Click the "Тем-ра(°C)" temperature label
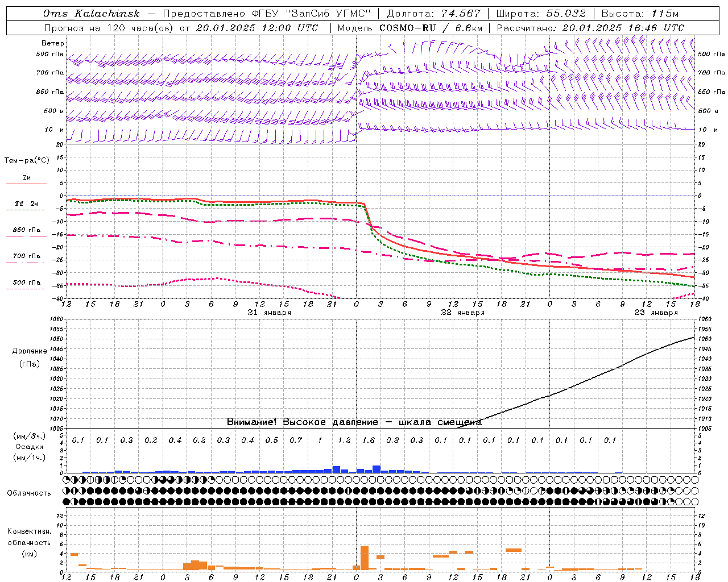Viewport: 728px width, 582px height. [x=27, y=161]
